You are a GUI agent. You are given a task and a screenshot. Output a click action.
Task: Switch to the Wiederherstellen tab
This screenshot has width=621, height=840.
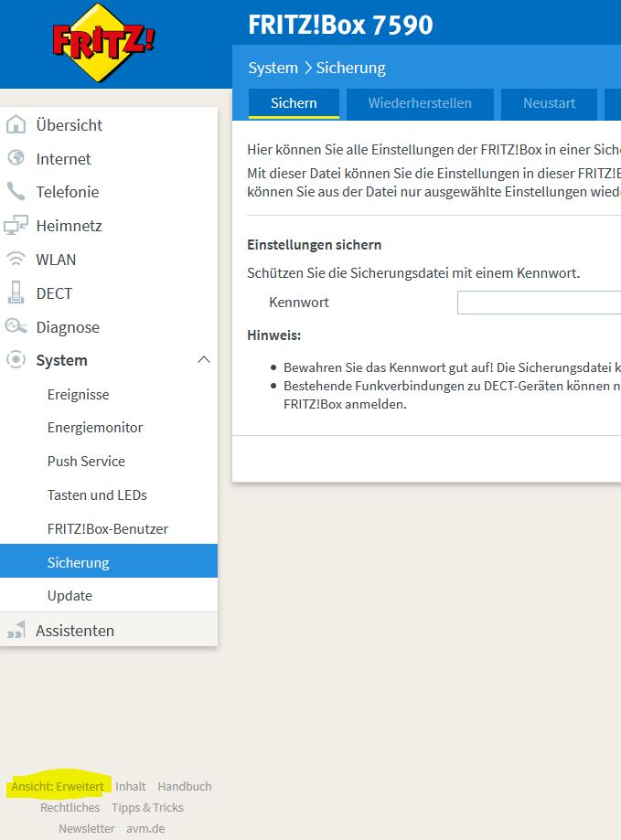pos(420,103)
